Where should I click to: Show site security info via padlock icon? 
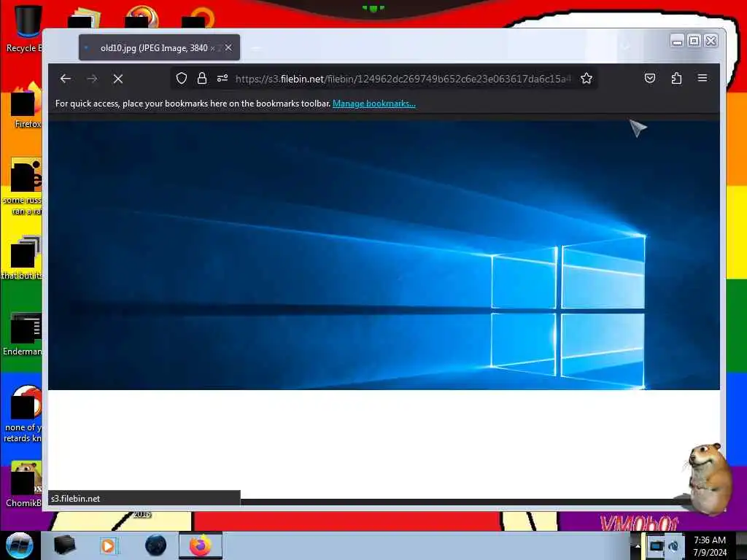click(202, 78)
